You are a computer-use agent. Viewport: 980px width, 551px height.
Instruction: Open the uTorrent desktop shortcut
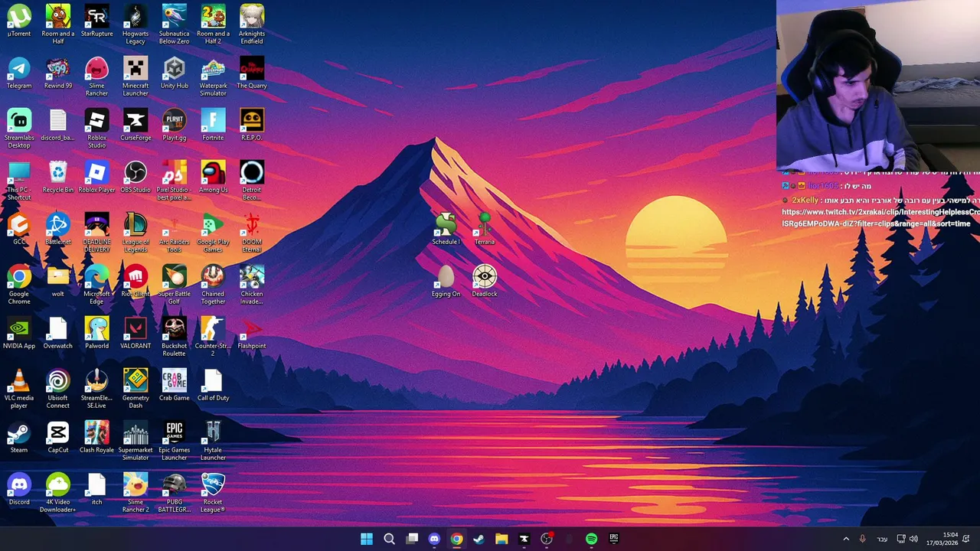pyautogui.click(x=19, y=21)
